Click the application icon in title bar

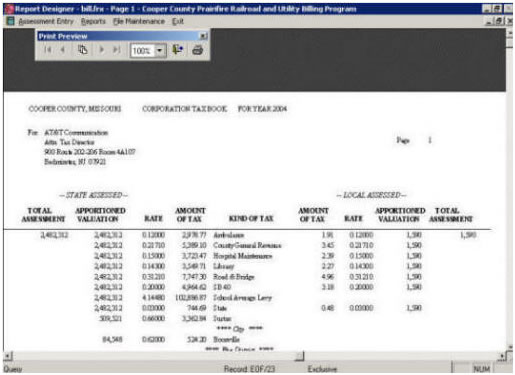tap(9, 9)
